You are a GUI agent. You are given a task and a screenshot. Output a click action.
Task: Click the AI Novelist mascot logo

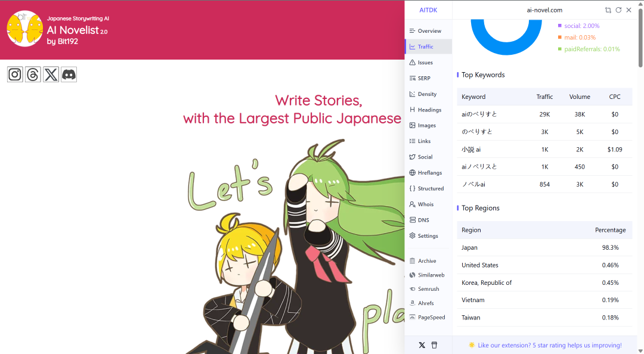tap(24, 29)
